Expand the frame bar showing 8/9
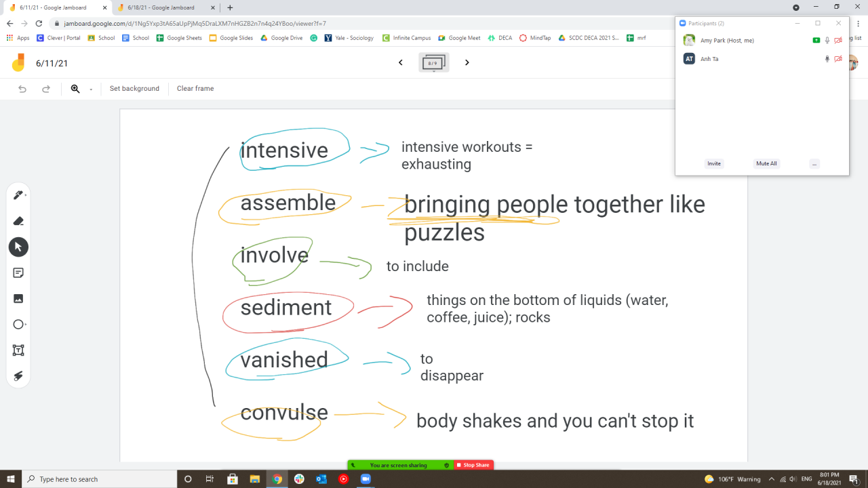 [433, 63]
